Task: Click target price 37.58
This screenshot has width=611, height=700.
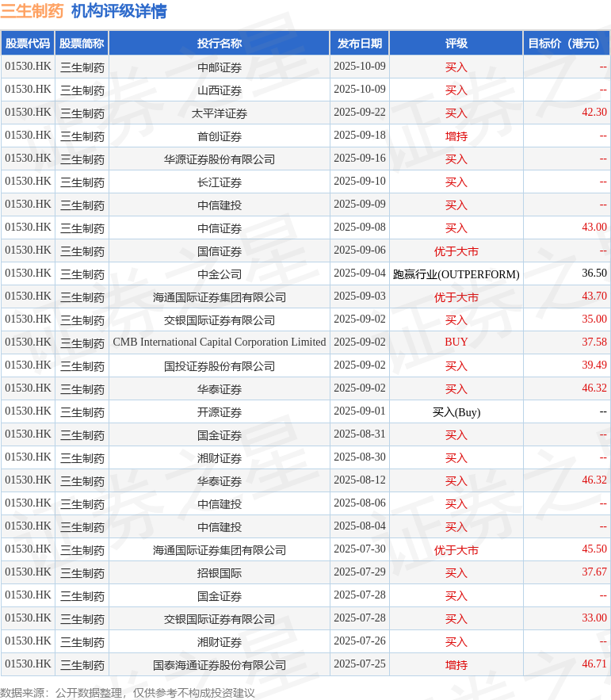Action: (594, 342)
